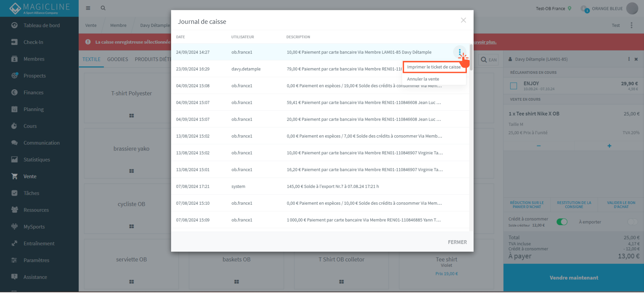Select the 07/08/2024 17:21 system row
The height and width of the screenshot is (295, 644).
coord(320,186)
